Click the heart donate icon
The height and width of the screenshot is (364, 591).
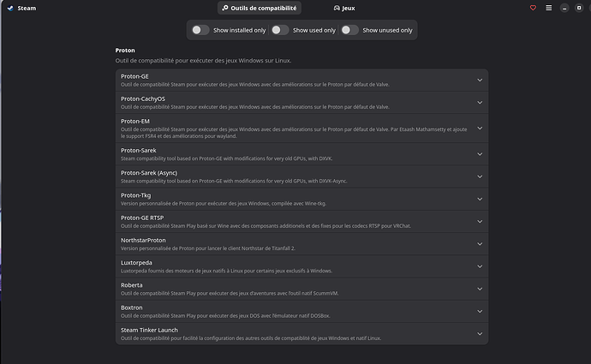tap(532, 8)
